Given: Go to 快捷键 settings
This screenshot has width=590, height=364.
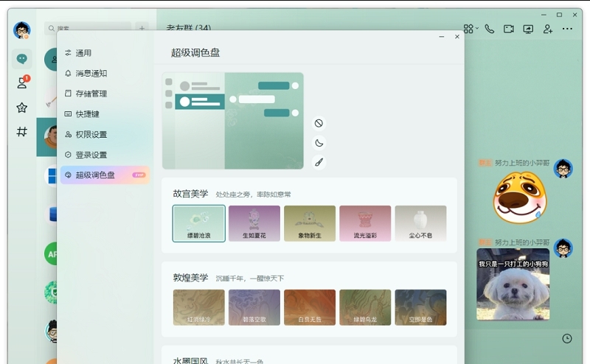Looking at the screenshot, I should pos(87,114).
